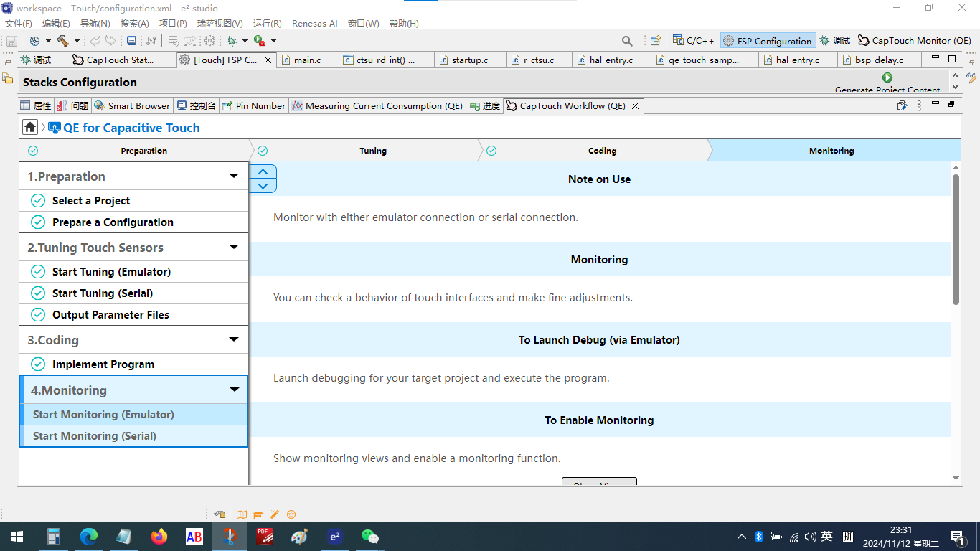Switch to the qe_touch_samp... editor tab
Image resolution: width=980 pixels, height=551 pixels.
703,60
